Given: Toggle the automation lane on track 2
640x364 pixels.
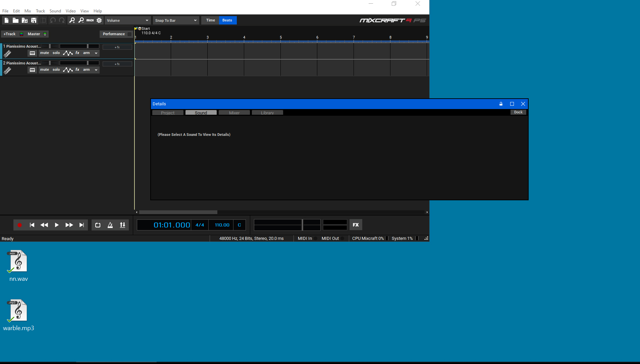Looking at the screenshot, I should (x=68, y=70).
